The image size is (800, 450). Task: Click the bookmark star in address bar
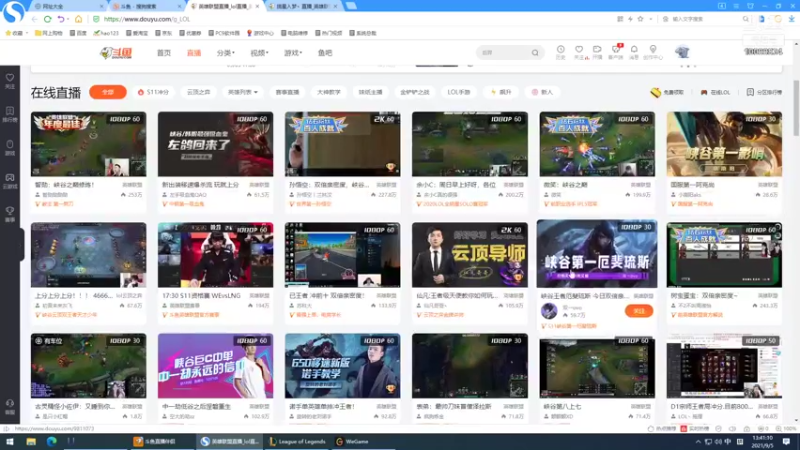click(x=640, y=19)
